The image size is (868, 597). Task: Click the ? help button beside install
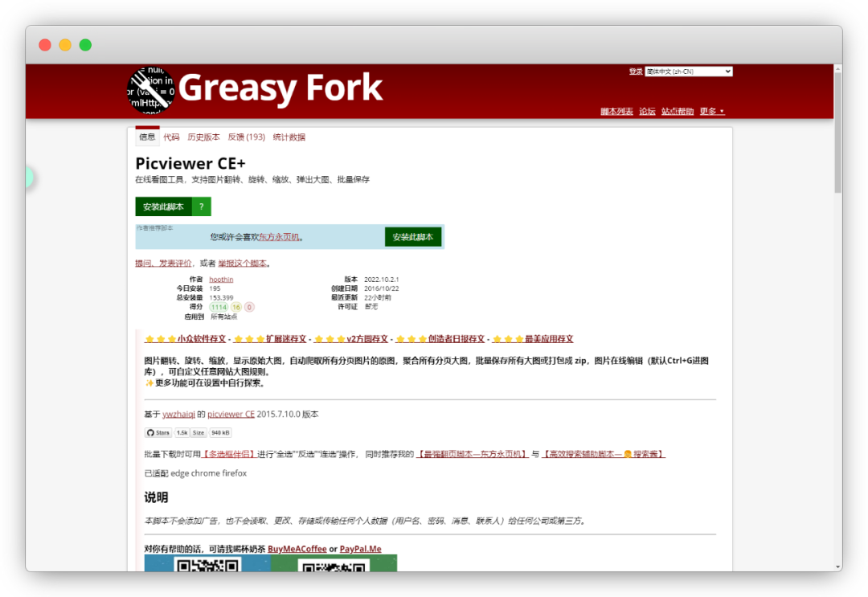coord(202,206)
